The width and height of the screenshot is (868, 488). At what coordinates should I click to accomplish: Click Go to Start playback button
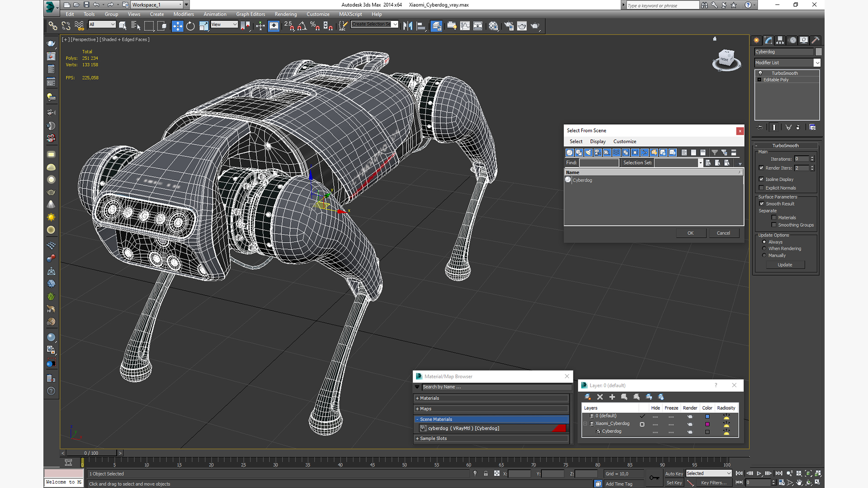[739, 473]
